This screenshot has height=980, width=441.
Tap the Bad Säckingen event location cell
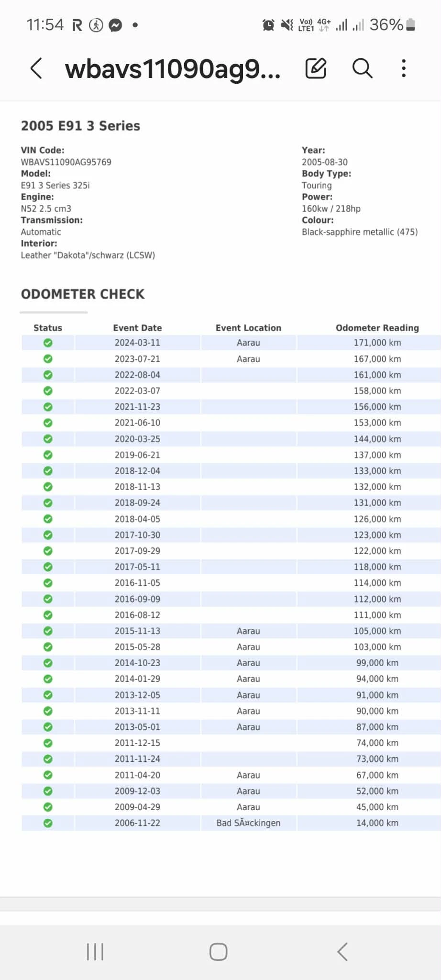coord(248,823)
